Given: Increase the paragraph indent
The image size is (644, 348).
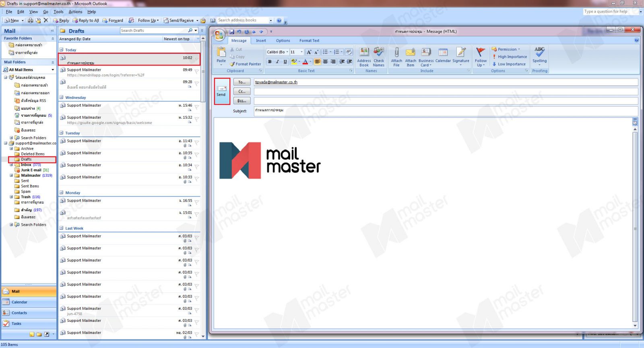Looking at the screenshot, I should tap(349, 62).
